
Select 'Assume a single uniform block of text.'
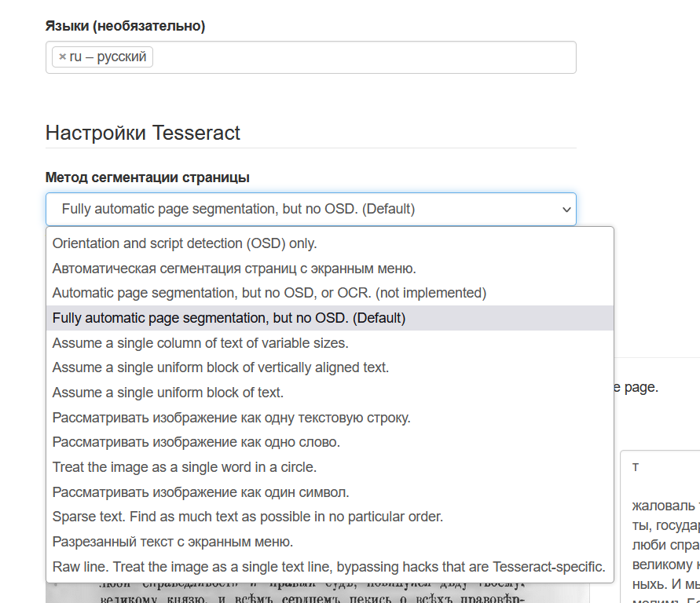click(330, 393)
